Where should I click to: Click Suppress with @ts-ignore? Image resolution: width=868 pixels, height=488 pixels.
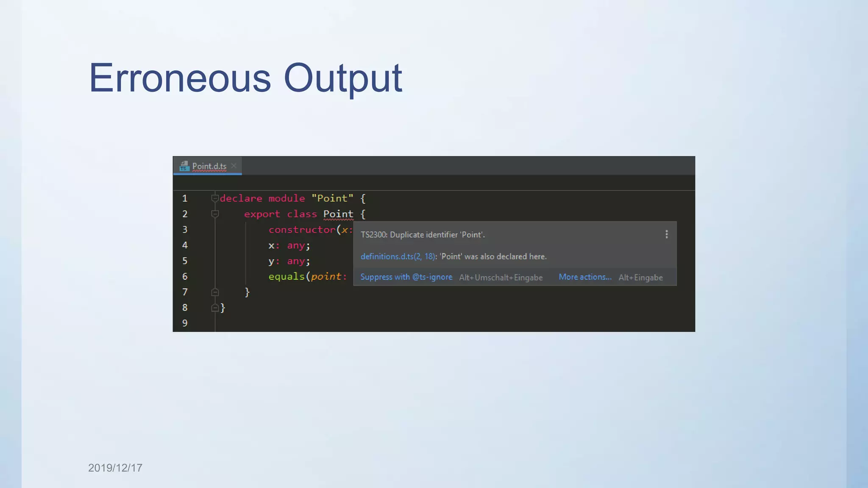click(x=406, y=277)
